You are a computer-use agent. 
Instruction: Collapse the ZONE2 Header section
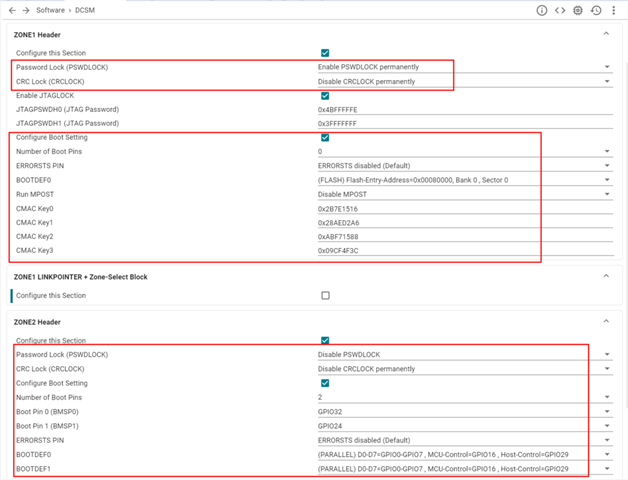click(x=607, y=320)
